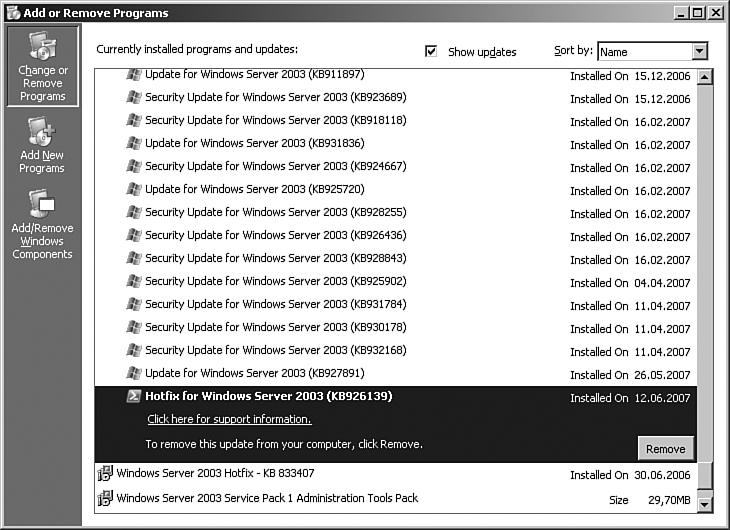Select Update for Windows Server 2003 (KB925720)
This screenshot has width=730, height=530.
point(396,190)
